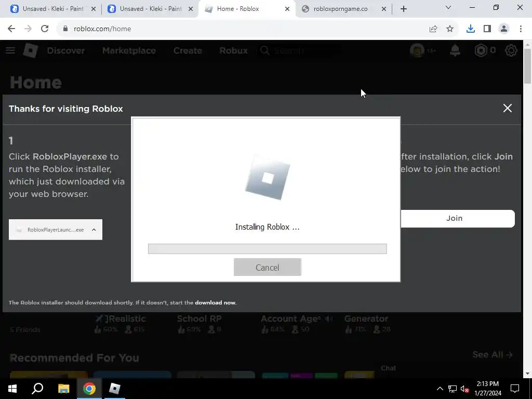Open Chrome downloads icon
532x399 pixels.
(471, 29)
